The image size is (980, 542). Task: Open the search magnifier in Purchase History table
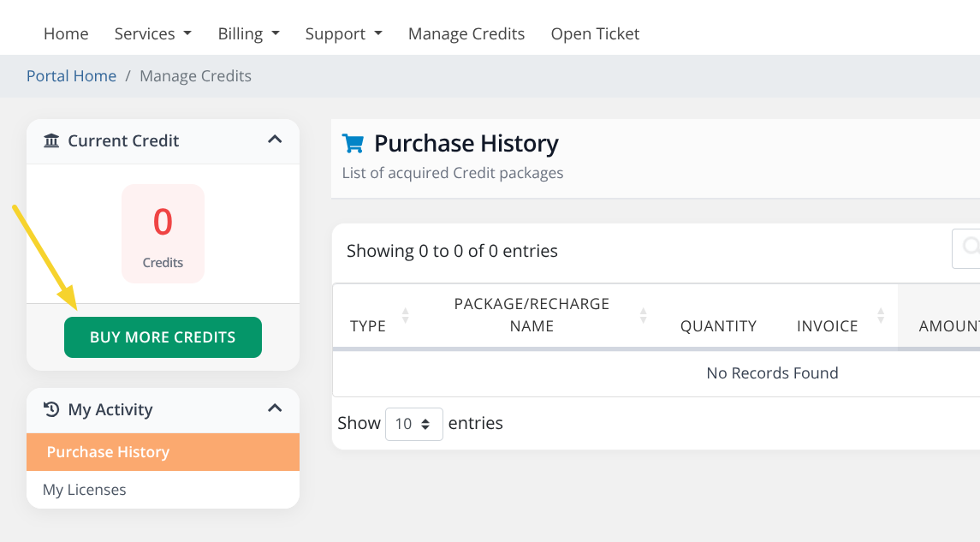971,248
